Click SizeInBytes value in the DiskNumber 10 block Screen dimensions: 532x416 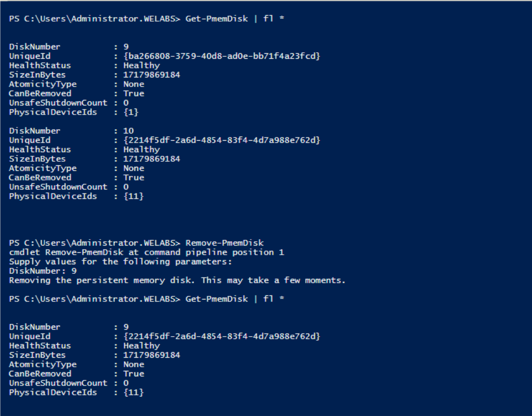(x=151, y=159)
